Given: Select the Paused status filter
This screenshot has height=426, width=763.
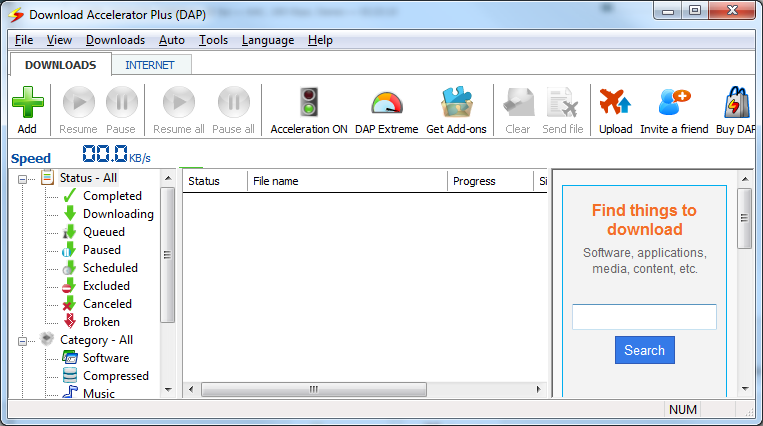Looking at the screenshot, I should click(102, 250).
